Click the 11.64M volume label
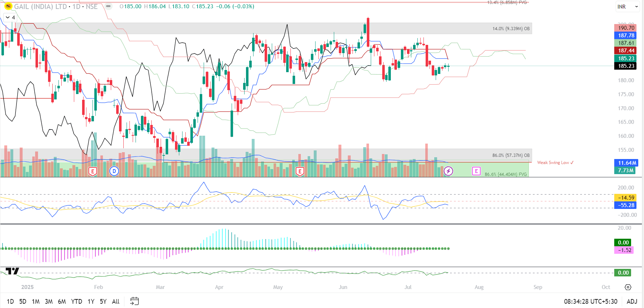Image resolution: width=644 pixels, height=308 pixels. [x=626, y=163]
